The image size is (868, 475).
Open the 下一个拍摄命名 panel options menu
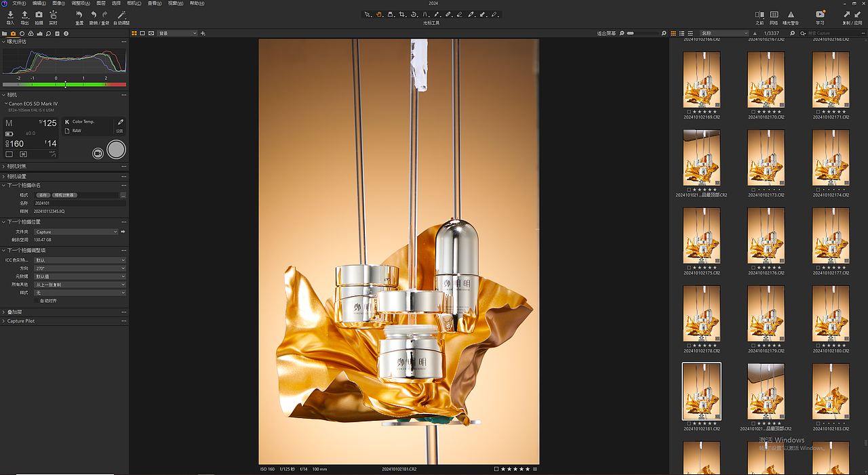123,185
